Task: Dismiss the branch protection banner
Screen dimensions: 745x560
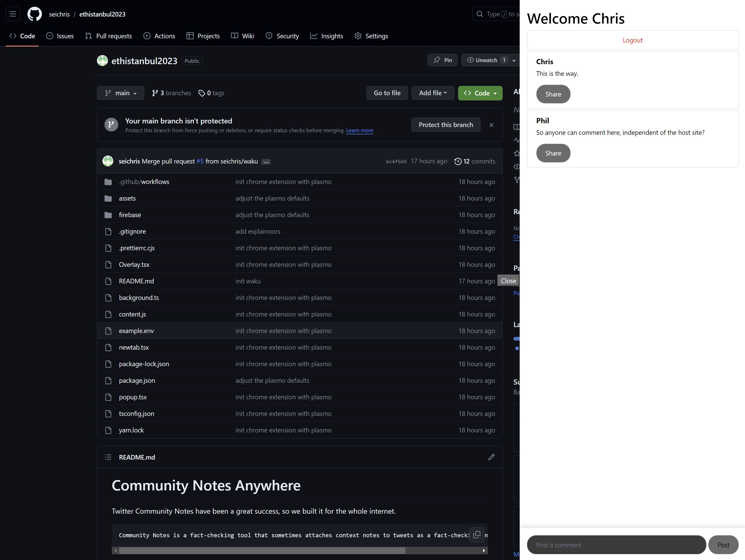Action: click(x=491, y=125)
